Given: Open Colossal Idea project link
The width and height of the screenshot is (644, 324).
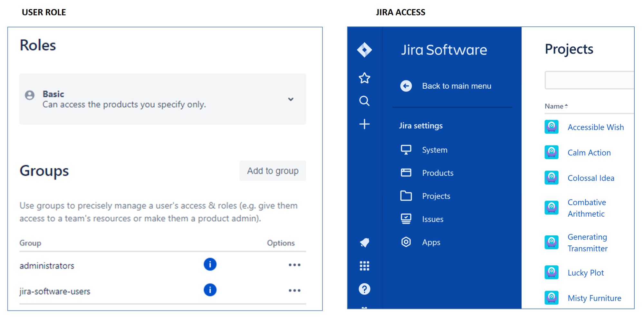Looking at the screenshot, I should 591,178.
